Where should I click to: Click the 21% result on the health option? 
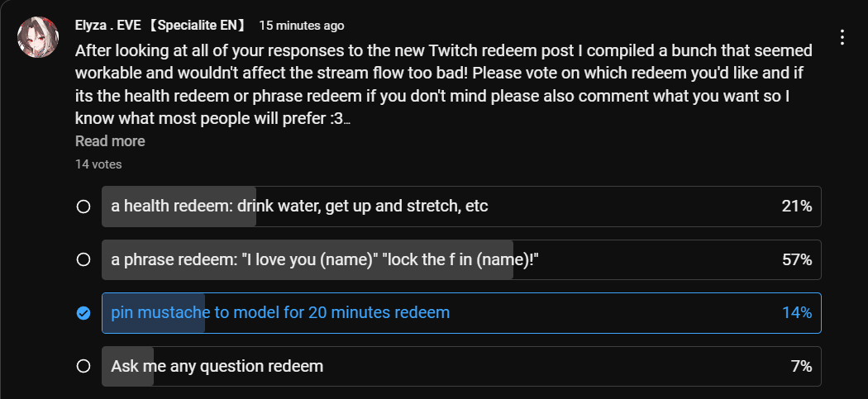tap(796, 207)
